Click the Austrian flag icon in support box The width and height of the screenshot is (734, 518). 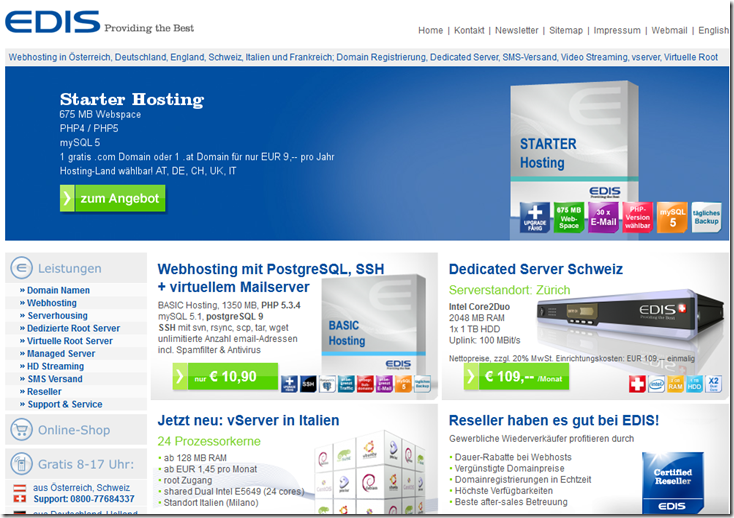pyautogui.click(x=20, y=488)
